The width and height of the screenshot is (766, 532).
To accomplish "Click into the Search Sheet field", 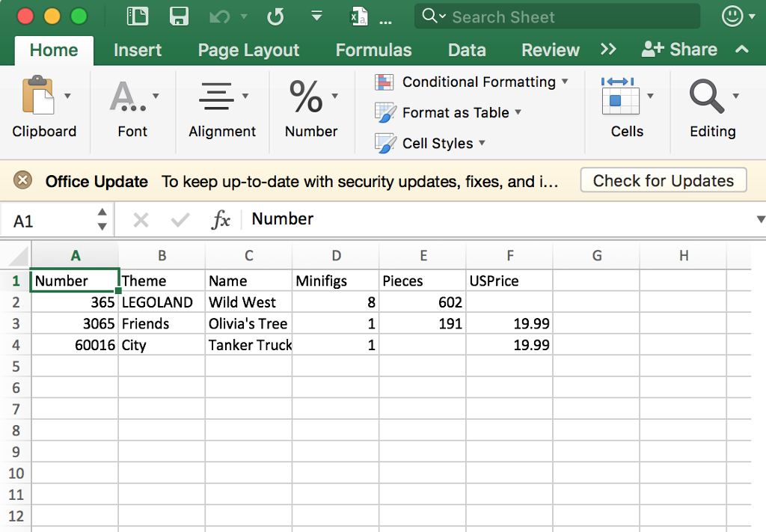I will pos(557,16).
